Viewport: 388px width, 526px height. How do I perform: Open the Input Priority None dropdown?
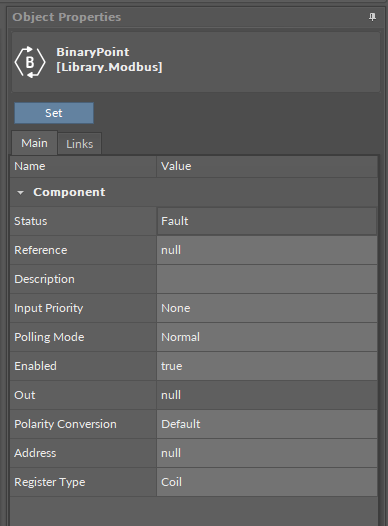click(x=267, y=308)
